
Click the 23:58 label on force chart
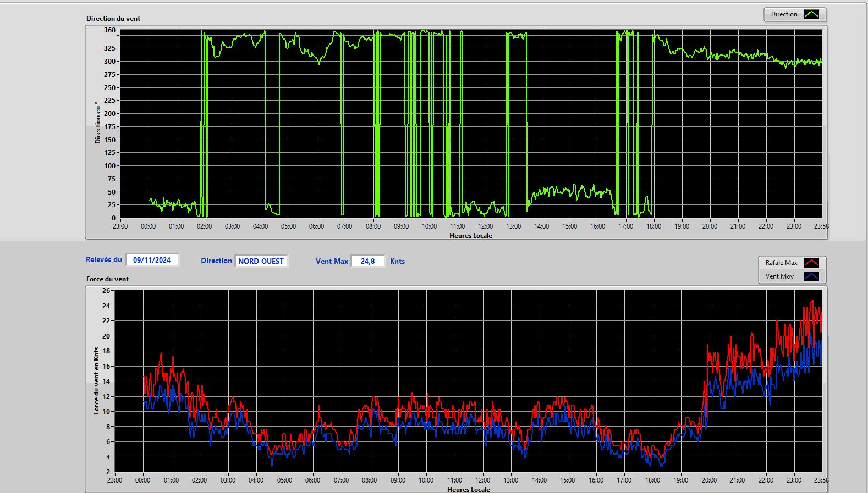pyautogui.click(x=821, y=480)
